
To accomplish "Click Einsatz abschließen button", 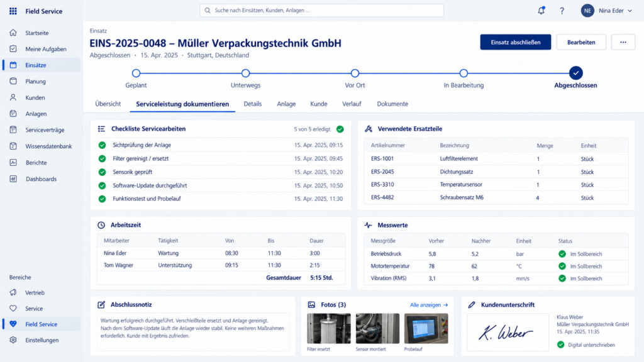I will click(x=516, y=42).
